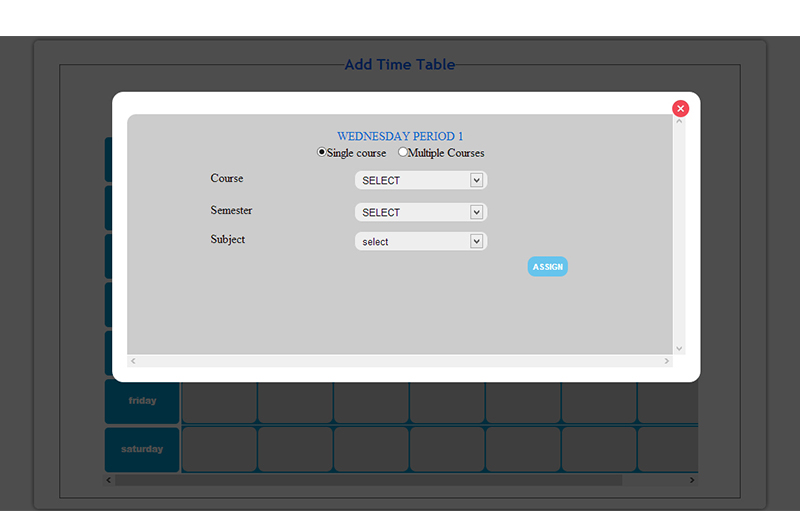Click the second period cell in friday row
This screenshot has width=800, height=528.
click(295, 401)
